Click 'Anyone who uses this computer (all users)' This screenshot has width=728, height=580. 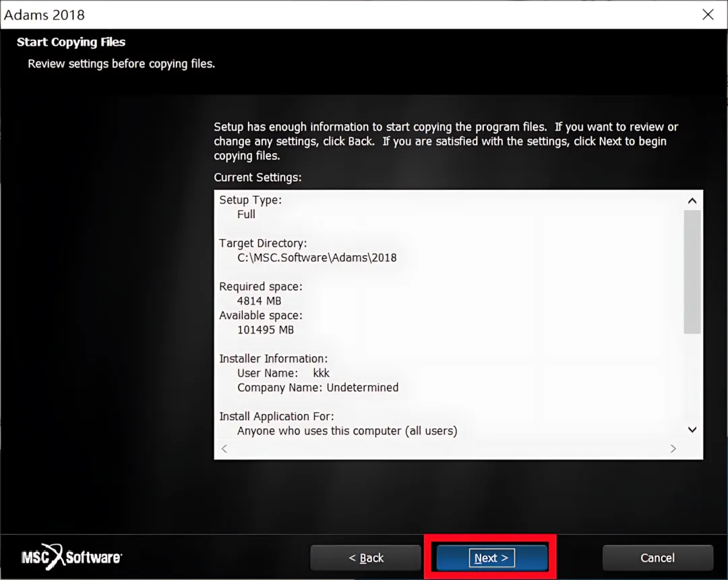coord(347,431)
